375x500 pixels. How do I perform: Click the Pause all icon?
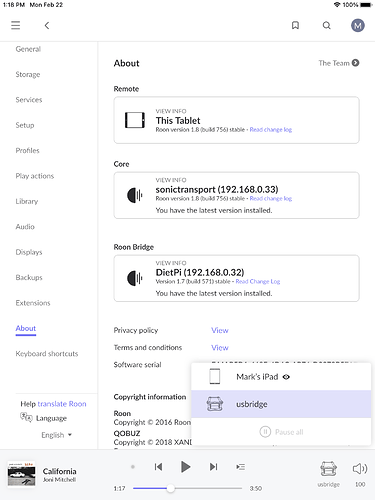click(x=265, y=432)
